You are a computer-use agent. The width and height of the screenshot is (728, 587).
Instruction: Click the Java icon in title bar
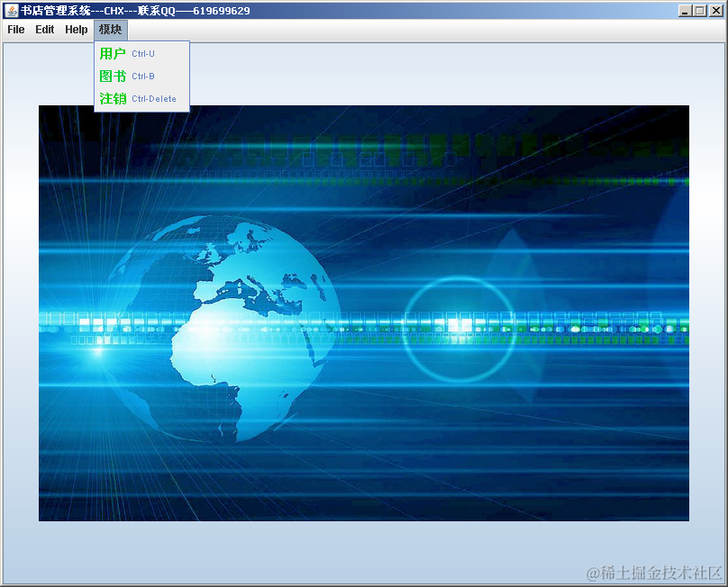pyautogui.click(x=12, y=10)
